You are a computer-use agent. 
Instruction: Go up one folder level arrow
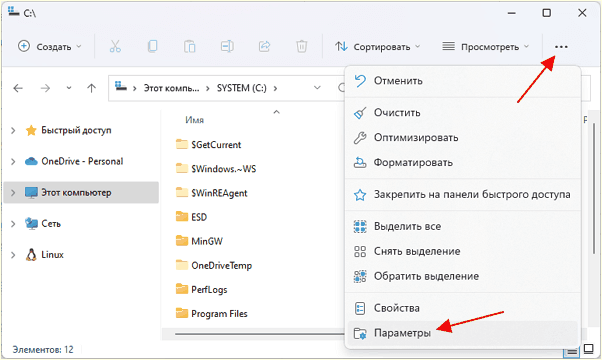(91, 88)
